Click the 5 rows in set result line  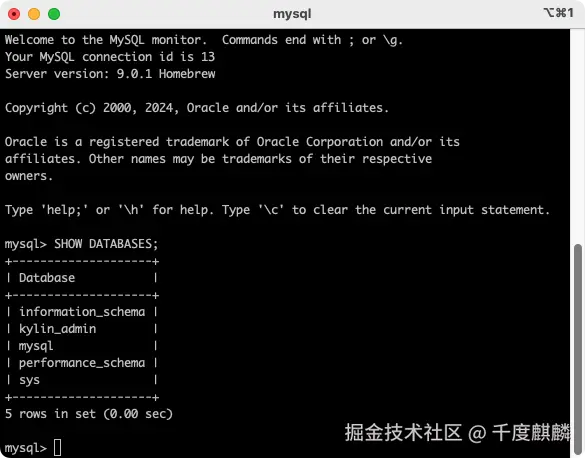point(89,414)
